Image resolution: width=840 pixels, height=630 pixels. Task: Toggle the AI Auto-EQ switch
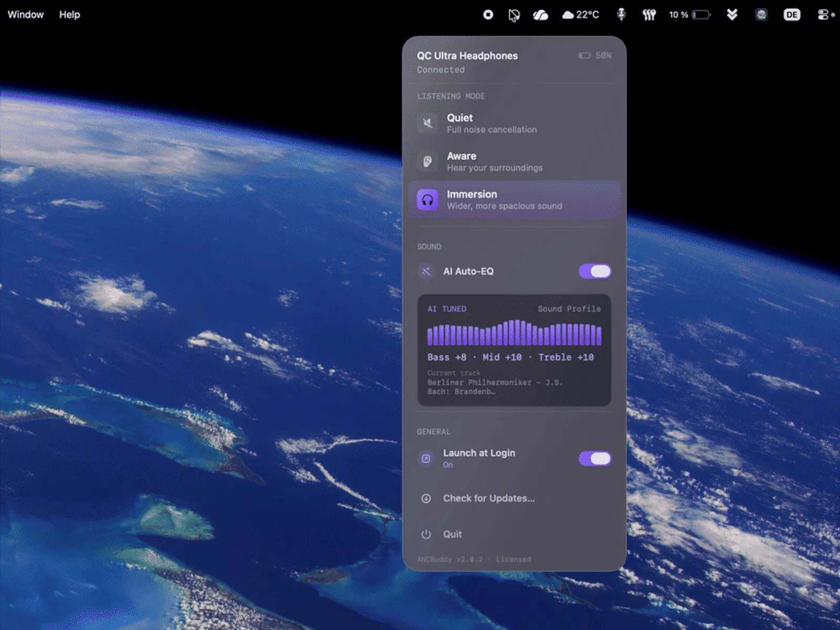tap(595, 271)
